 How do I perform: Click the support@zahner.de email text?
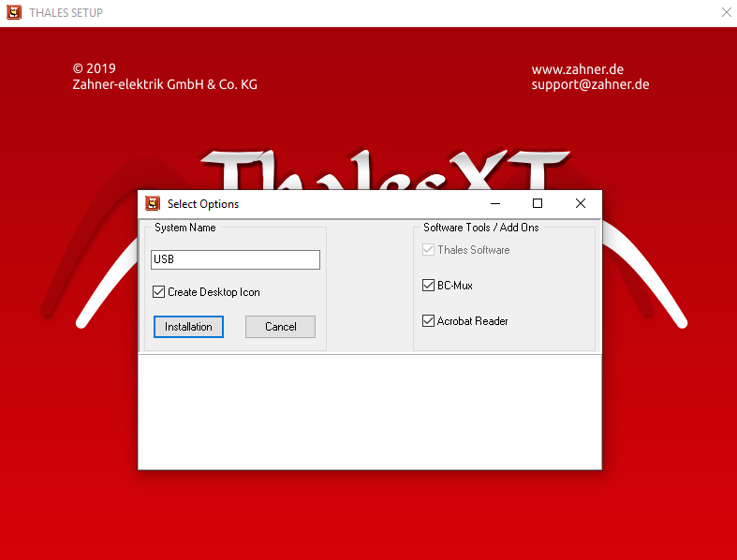[590, 84]
